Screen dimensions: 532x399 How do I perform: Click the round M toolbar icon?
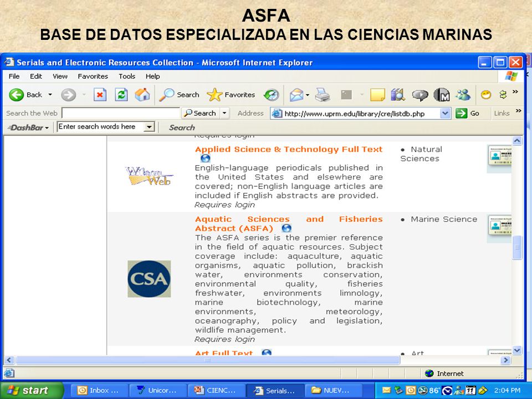(x=442, y=95)
